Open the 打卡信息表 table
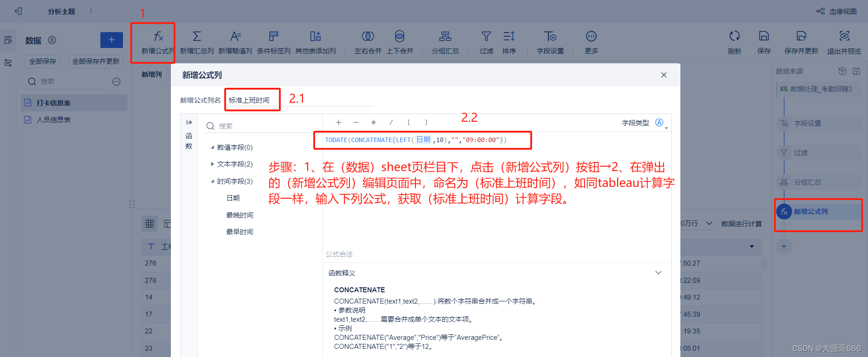This screenshot has width=868, height=357. tap(74, 103)
